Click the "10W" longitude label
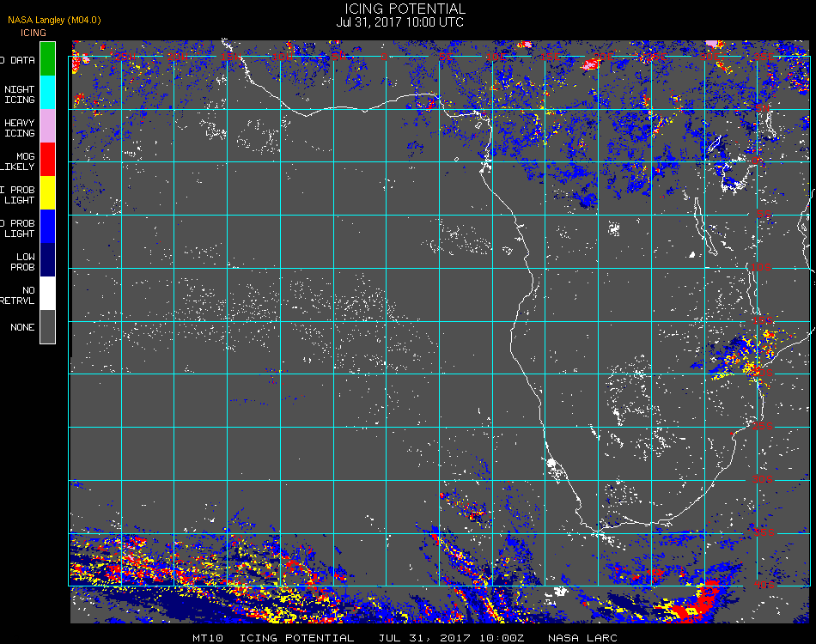The width and height of the screenshot is (816, 644). pos(283,56)
